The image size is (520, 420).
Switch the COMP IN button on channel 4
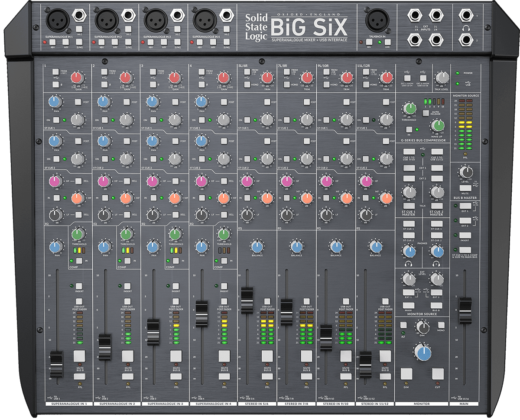[224, 261]
